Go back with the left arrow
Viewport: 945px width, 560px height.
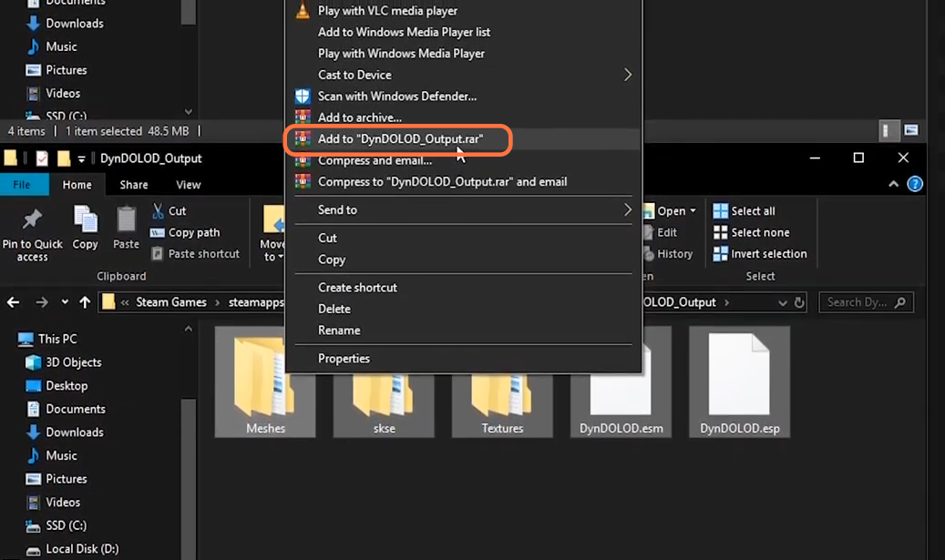14,302
